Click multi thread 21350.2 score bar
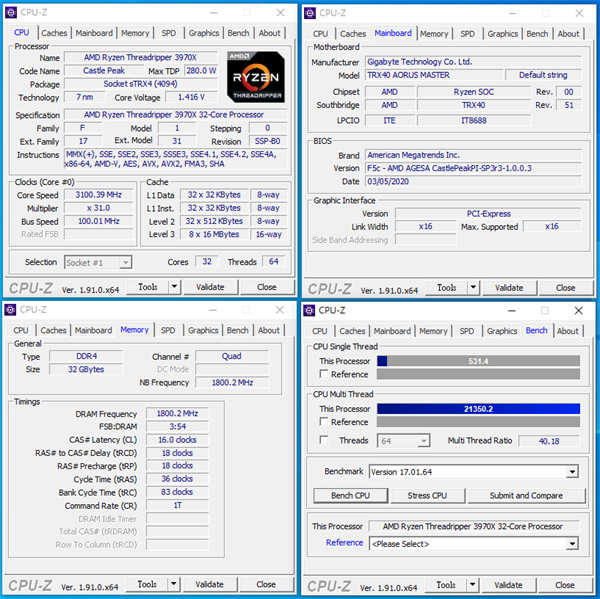 pyautogui.click(x=478, y=409)
